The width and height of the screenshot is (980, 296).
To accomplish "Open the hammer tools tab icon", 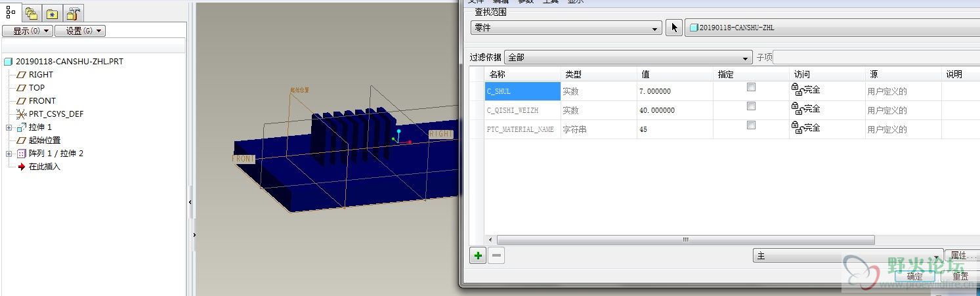I will pyautogui.click(x=74, y=13).
